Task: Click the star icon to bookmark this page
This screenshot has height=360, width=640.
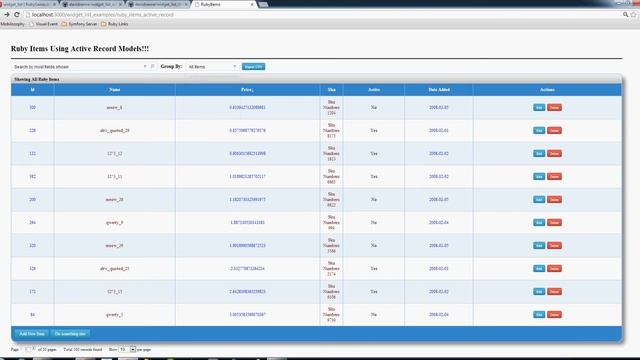Action: [633, 14]
